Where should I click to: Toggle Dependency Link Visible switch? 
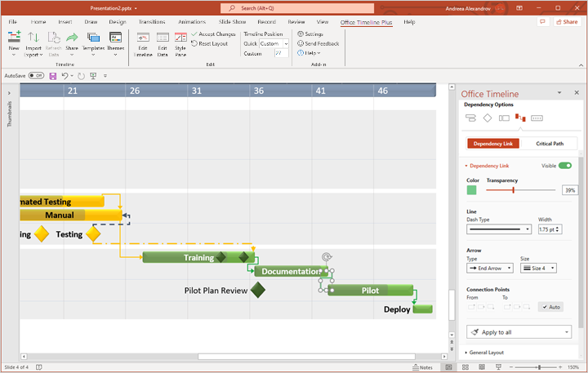point(564,166)
